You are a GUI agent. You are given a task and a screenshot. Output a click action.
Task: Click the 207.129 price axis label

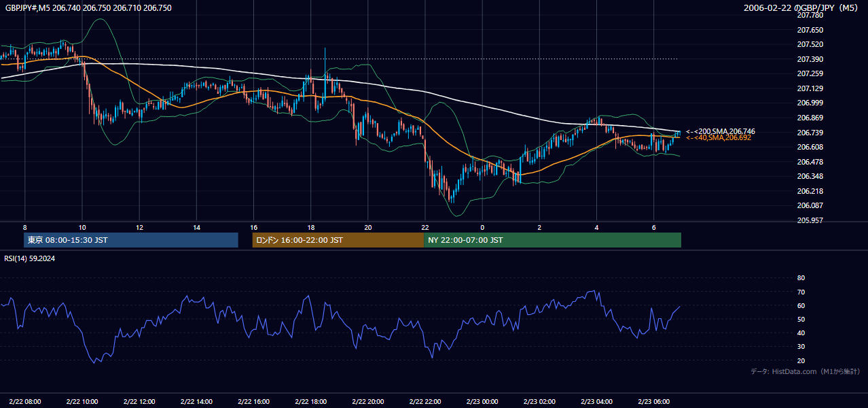coord(810,88)
